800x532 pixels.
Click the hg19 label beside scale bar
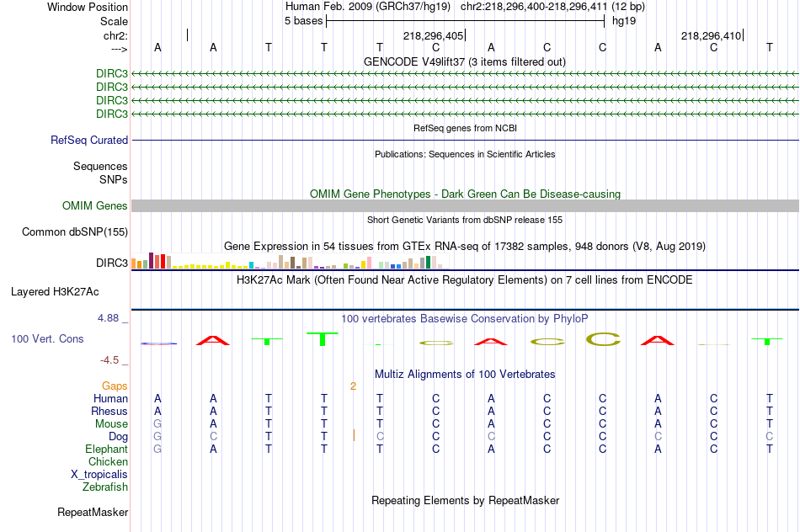click(624, 21)
